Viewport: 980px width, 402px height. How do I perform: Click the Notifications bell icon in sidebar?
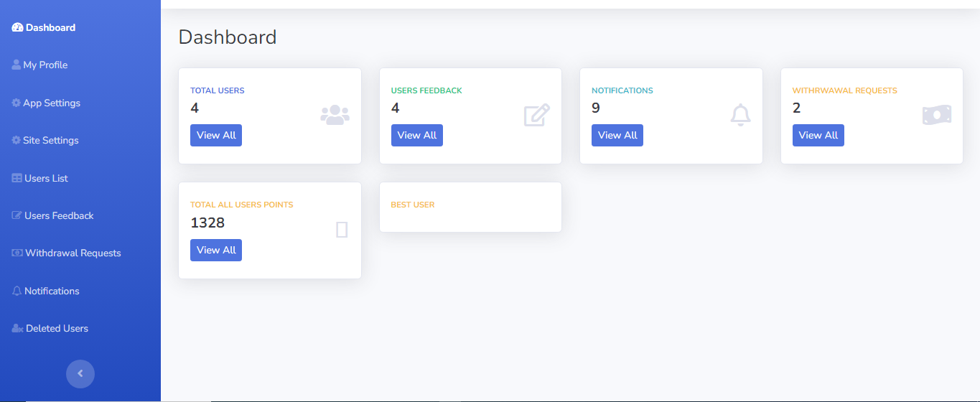pos(17,291)
